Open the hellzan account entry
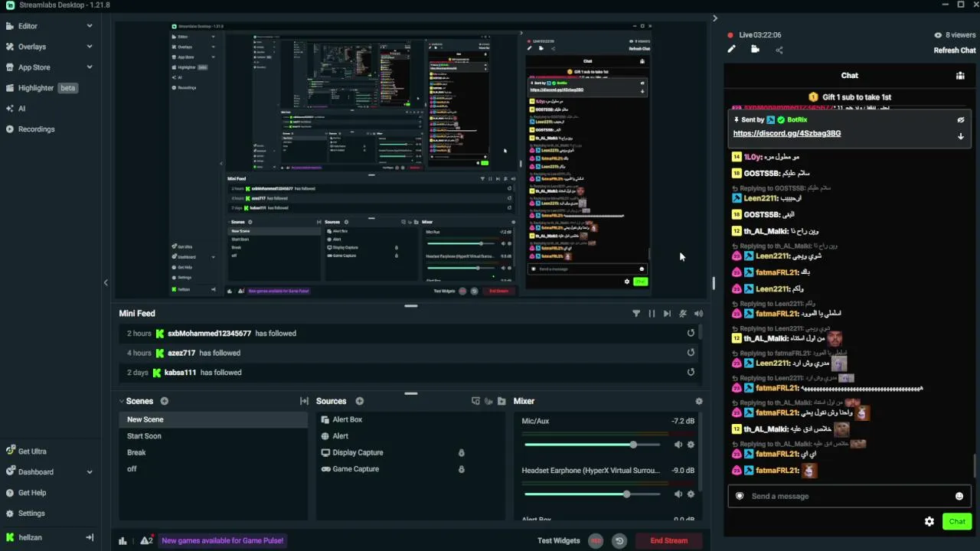This screenshot has height=551, width=980. [30, 537]
